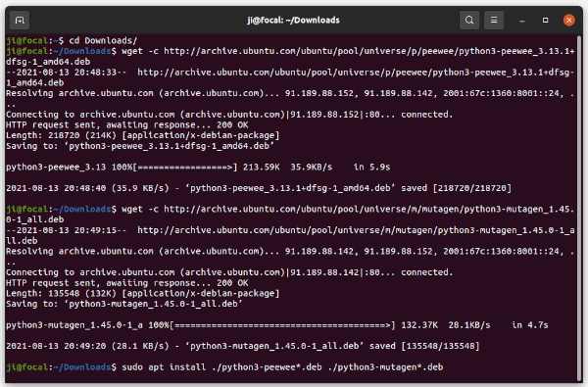Screen dimensions: 588x387
Task: Click the first wget peewee URL
Action: coord(369,51)
